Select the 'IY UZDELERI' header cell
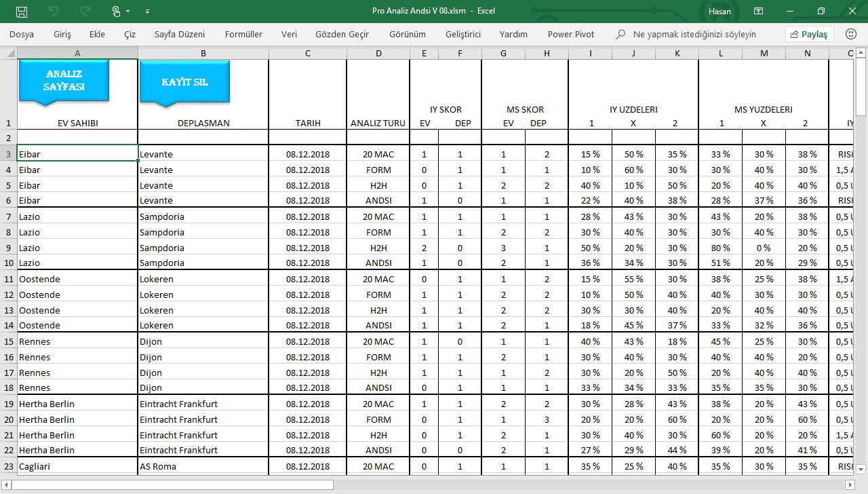Screen dimensions: 868x494 pos(633,109)
